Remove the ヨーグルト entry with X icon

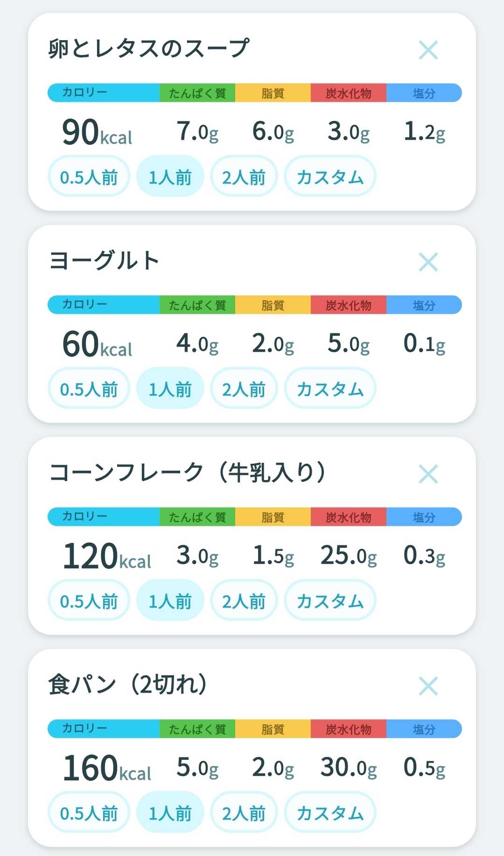tap(428, 262)
